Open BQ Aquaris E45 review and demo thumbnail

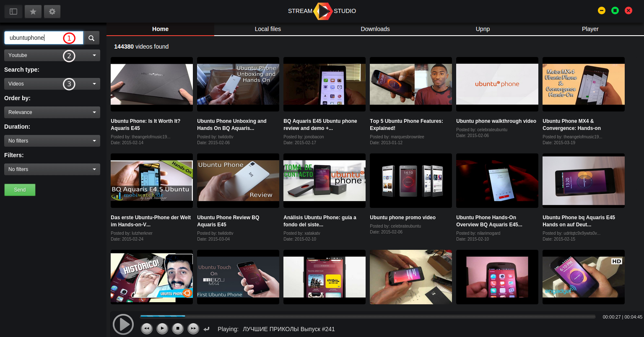point(325,84)
